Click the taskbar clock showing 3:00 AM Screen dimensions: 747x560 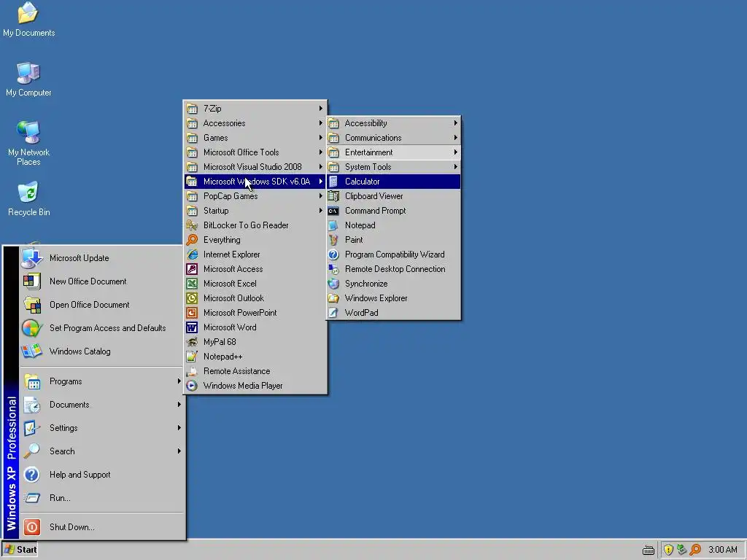723,550
